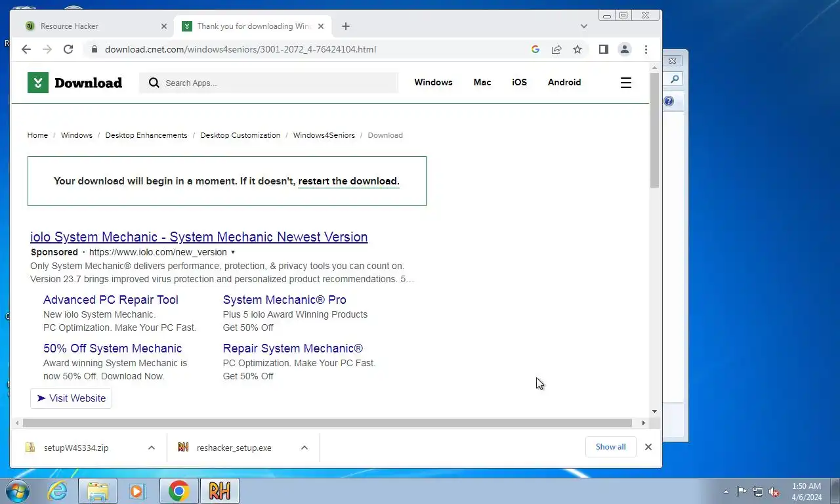The height and width of the screenshot is (504, 840).
Task: Click the vertical page scrollbar thumb
Action: click(x=654, y=130)
